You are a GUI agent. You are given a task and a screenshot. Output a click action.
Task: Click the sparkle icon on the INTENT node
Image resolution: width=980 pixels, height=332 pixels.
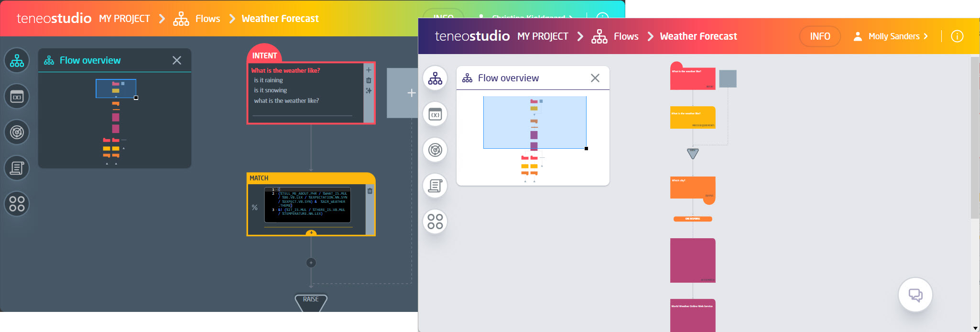pyautogui.click(x=369, y=90)
